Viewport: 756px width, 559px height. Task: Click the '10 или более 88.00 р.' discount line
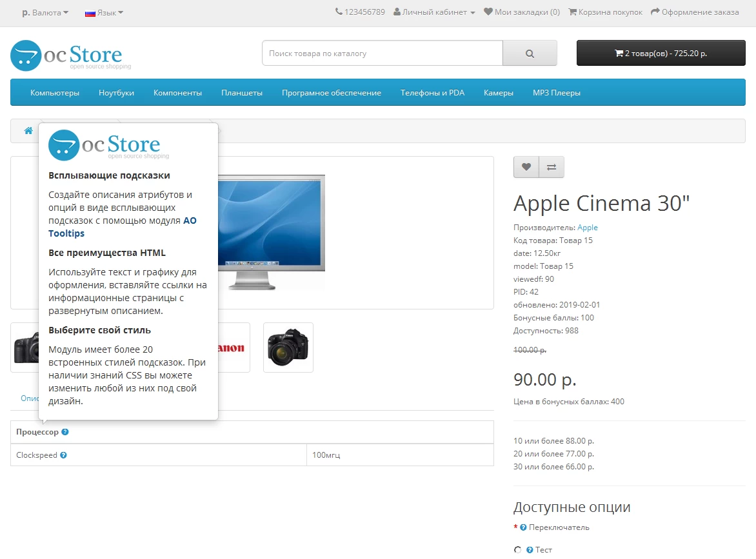coord(553,441)
